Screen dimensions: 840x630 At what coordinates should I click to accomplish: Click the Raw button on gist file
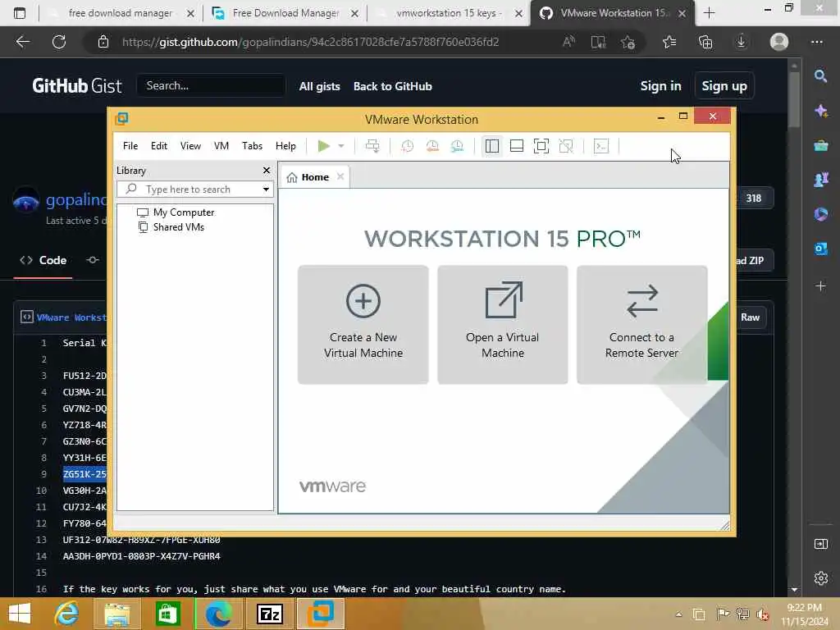(x=750, y=317)
